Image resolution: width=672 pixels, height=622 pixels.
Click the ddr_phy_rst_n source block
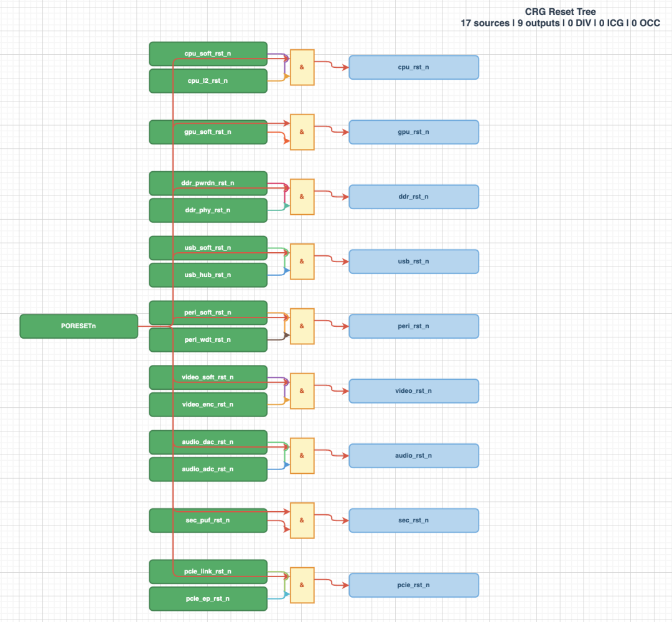[x=208, y=210]
